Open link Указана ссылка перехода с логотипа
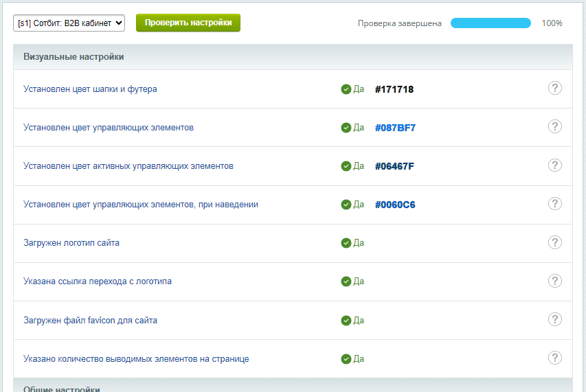This screenshot has height=392, width=586. (98, 281)
